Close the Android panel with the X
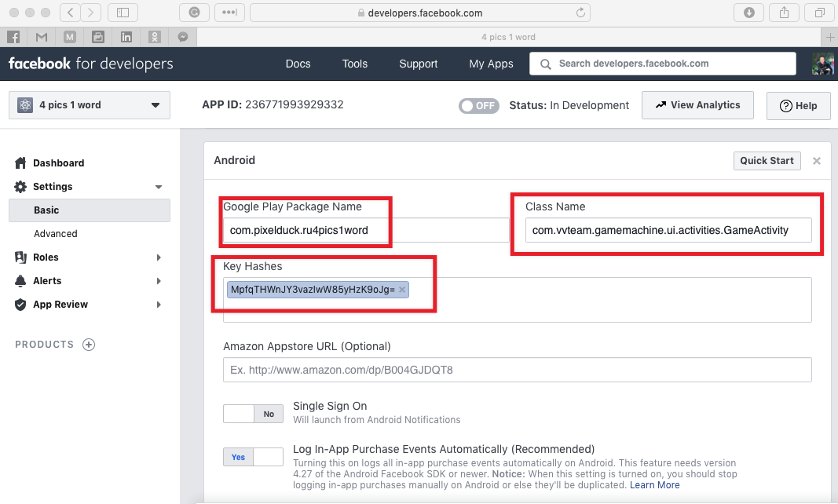Image resolution: width=838 pixels, height=504 pixels. [x=817, y=161]
